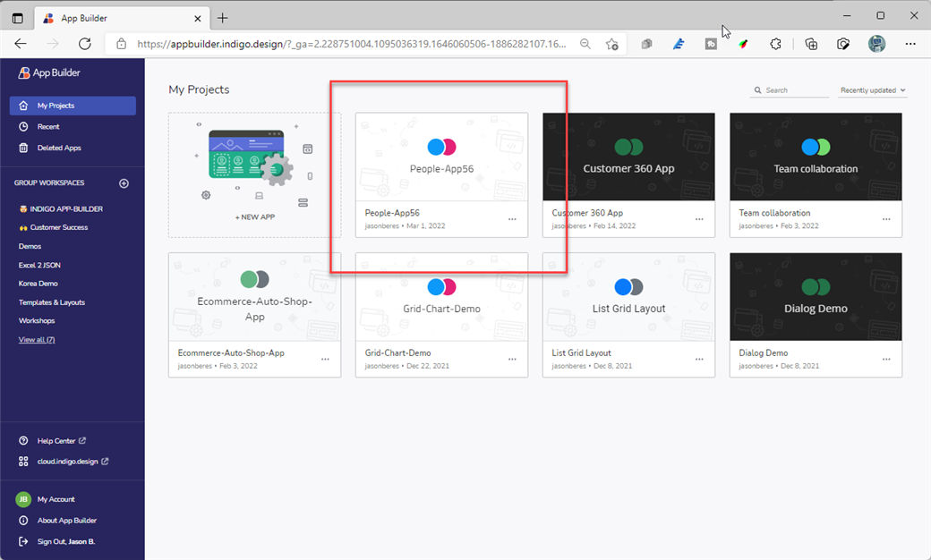Open browser Settings and more menu
Viewport: 931px width, 560px height.
point(910,44)
